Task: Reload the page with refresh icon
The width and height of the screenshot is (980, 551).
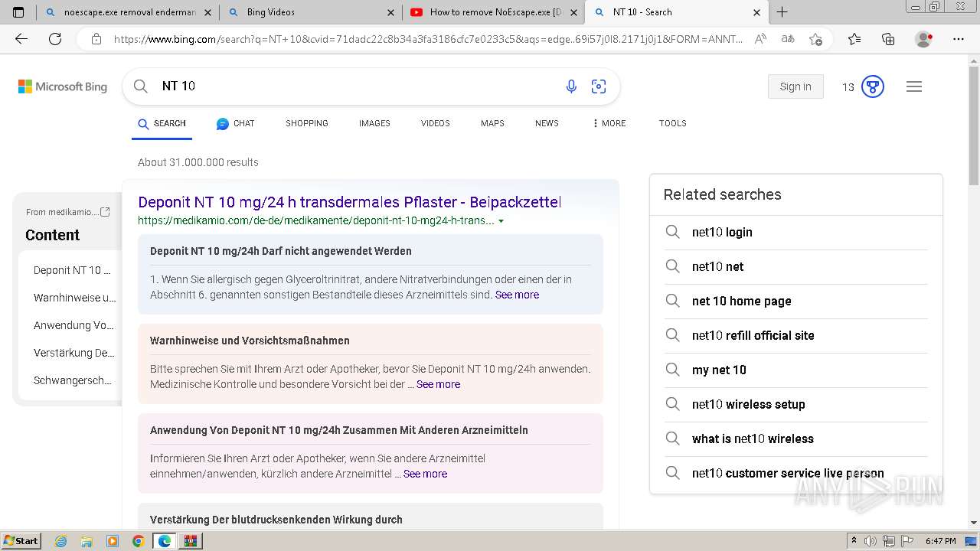Action: click(55, 39)
